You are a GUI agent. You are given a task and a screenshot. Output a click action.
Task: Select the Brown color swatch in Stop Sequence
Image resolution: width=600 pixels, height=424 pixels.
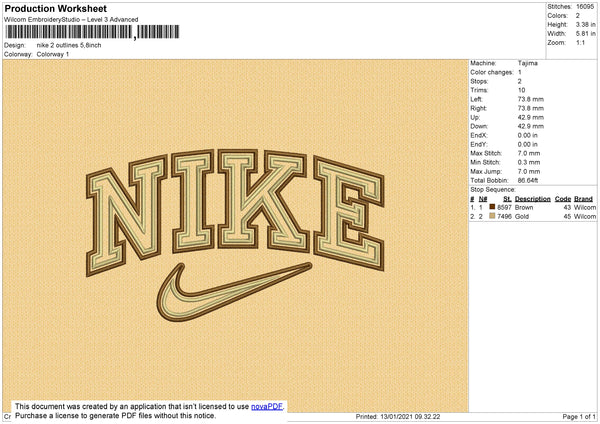(x=492, y=207)
